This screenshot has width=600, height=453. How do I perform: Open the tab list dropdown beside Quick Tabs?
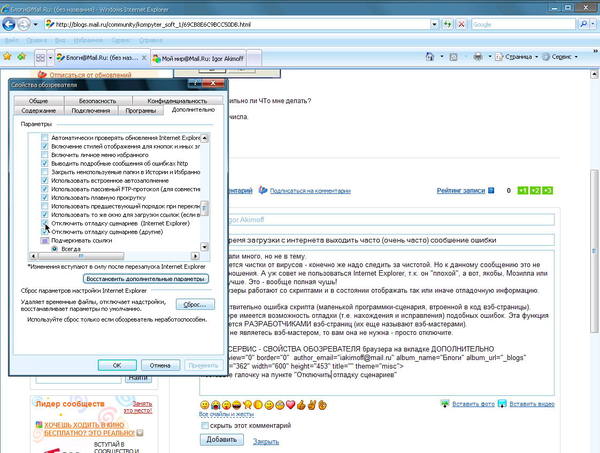click(50, 58)
